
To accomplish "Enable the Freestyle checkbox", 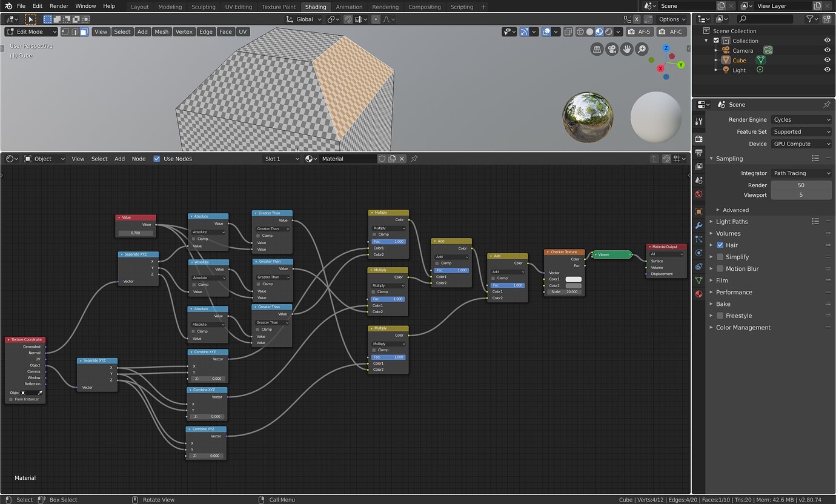I will (720, 316).
